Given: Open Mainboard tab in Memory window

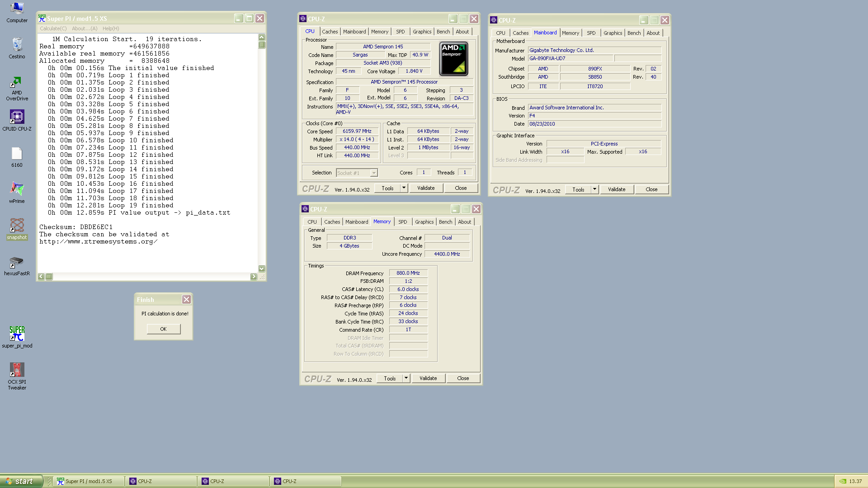Looking at the screenshot, I should click(357, 222).
